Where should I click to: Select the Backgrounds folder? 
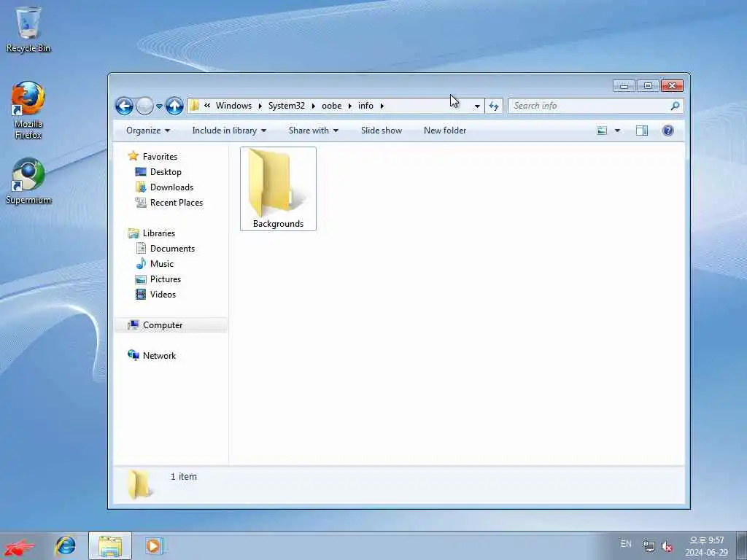point(278,189)
